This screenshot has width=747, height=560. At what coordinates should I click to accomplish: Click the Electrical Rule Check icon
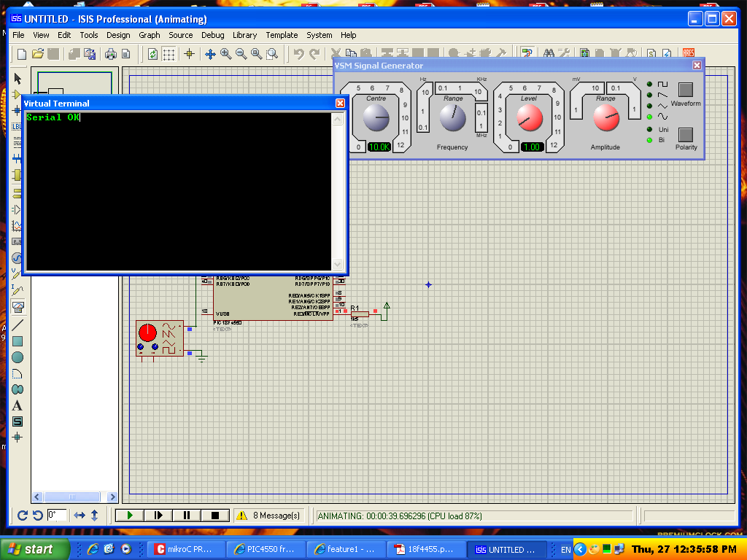click(x=667, y=52)
